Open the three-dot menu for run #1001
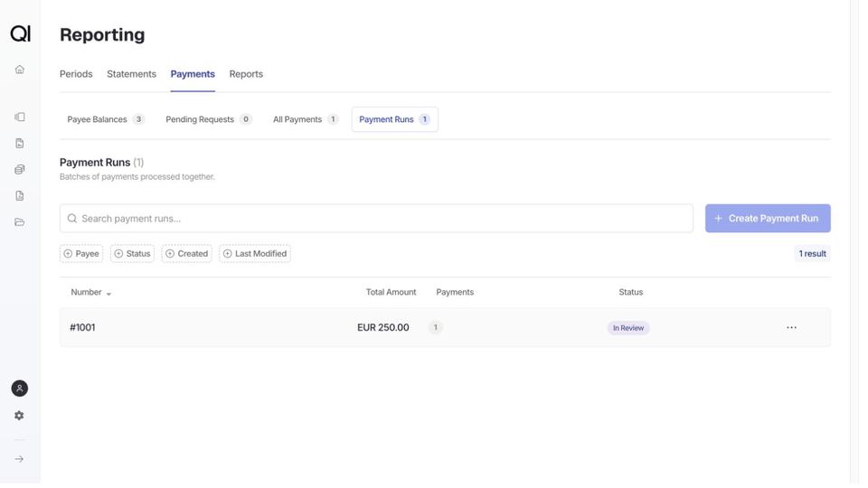This screenshot has height=488, width=868. click(x=798, y=331)
